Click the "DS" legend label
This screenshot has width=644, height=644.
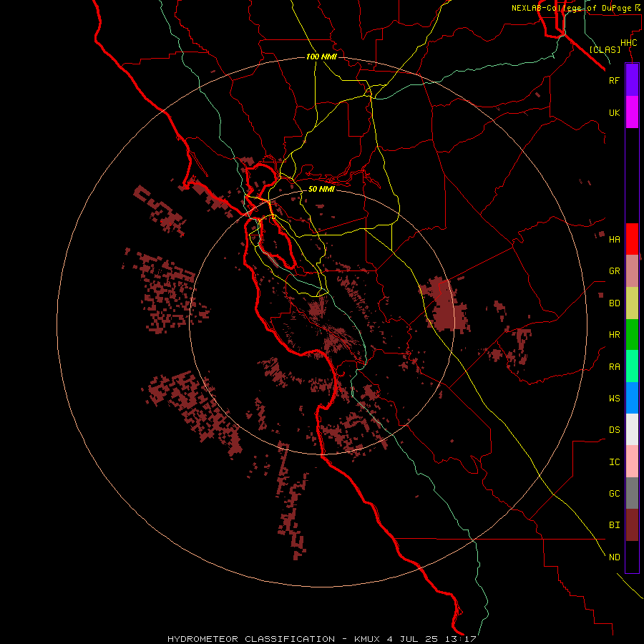614,430
